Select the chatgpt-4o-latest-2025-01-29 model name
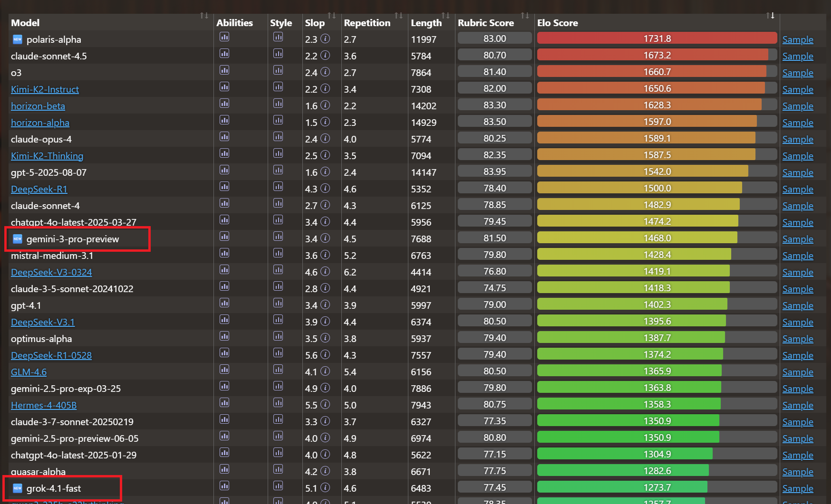 (74, 455)
